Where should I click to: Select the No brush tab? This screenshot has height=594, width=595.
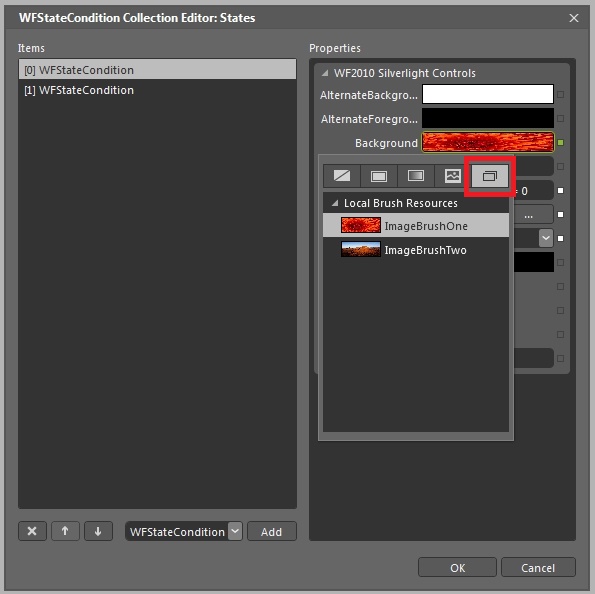point(342,176)
